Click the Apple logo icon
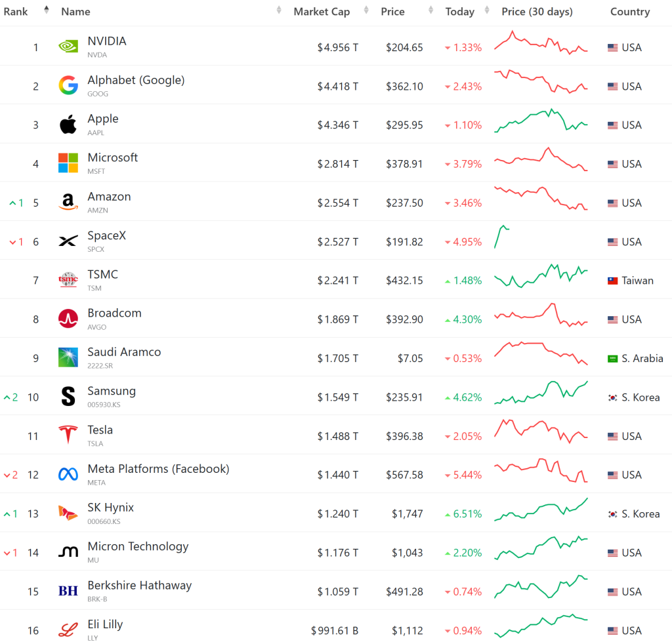 click(x=68, y=124)
